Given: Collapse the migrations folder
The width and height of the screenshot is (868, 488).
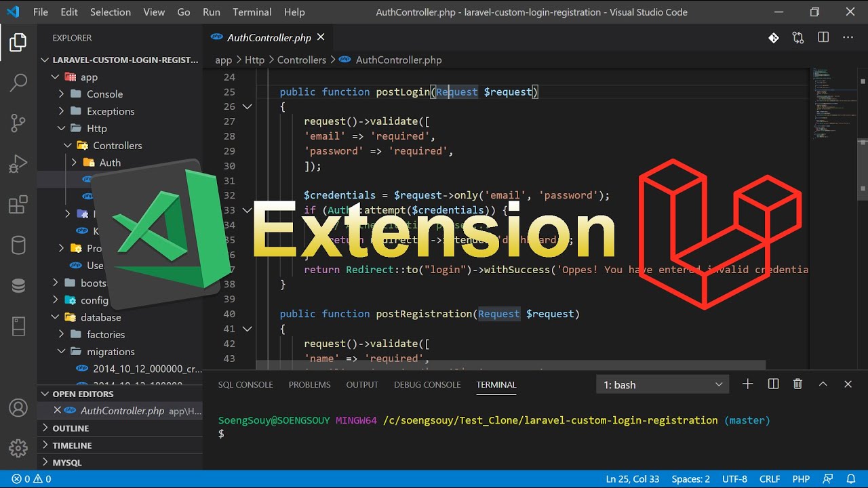Looking at the screenshot, I should click(x=62, y=351).
